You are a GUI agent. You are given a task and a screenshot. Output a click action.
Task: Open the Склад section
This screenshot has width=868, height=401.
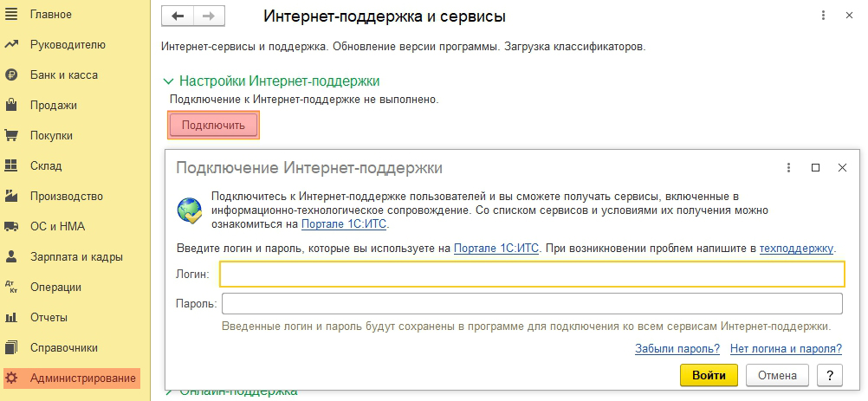point(46,166)
